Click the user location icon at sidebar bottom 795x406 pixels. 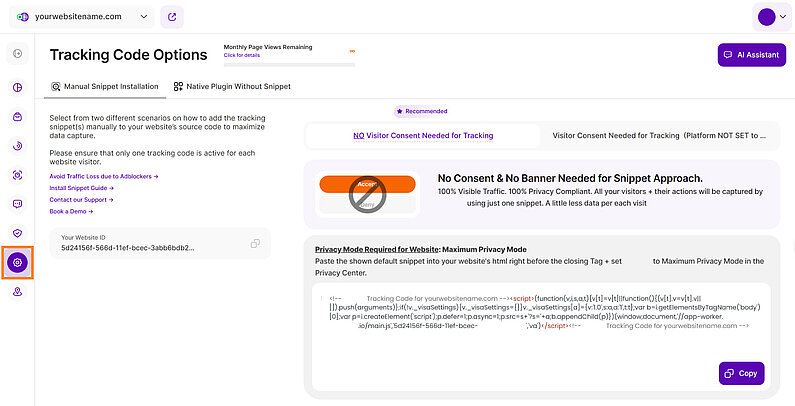coord(17,292)
